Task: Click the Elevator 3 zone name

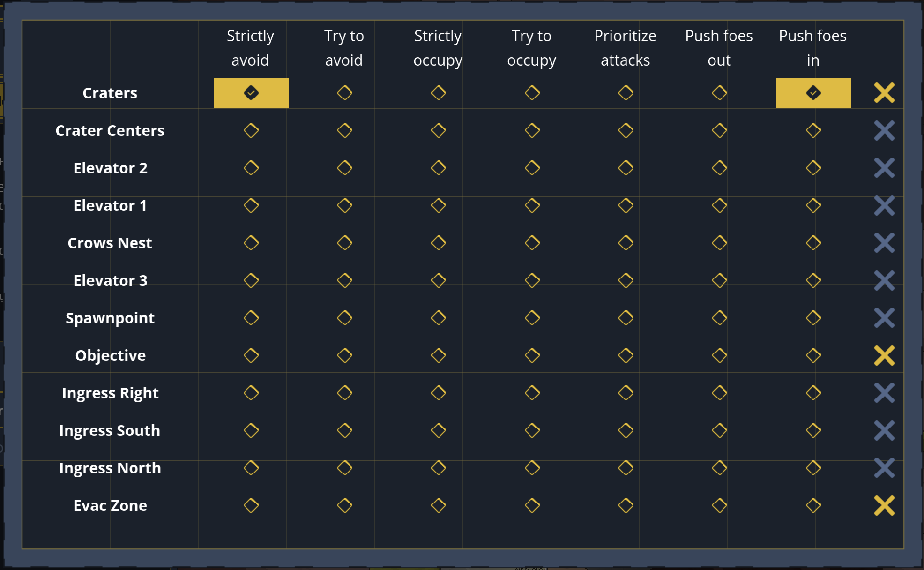Action: 110,280
